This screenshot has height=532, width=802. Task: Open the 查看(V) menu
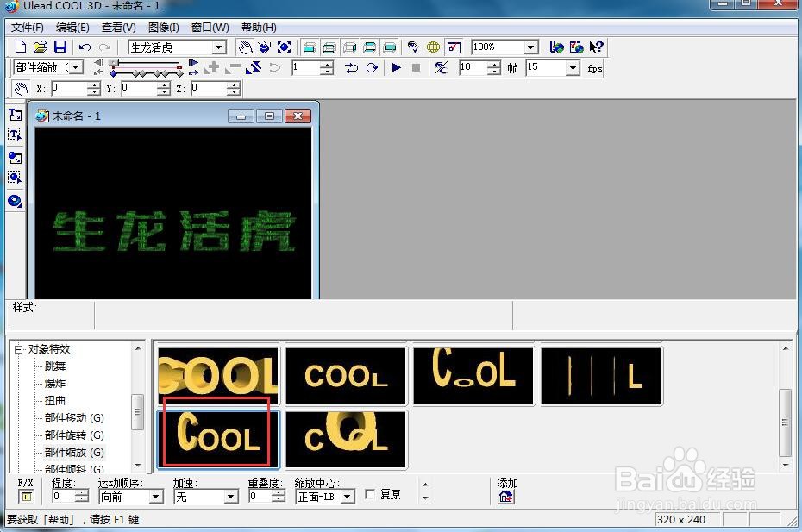119,28
